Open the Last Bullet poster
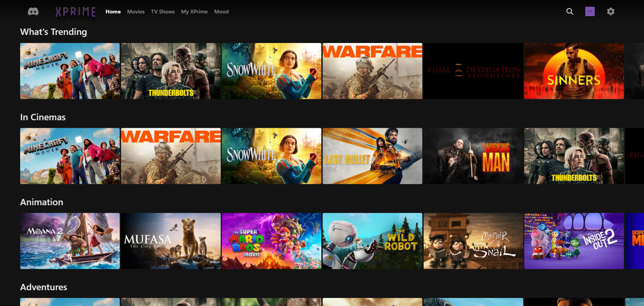644x306 pixels. point(372,156)
